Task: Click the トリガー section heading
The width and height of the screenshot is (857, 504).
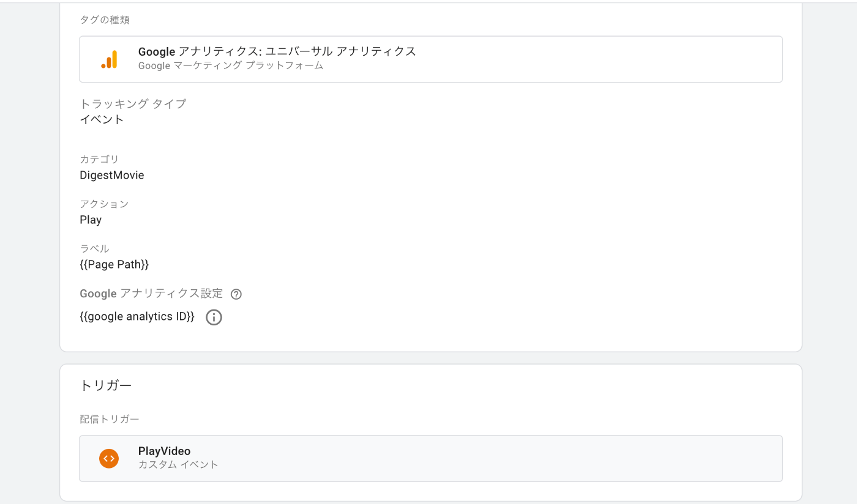Action: coord(105,385)
